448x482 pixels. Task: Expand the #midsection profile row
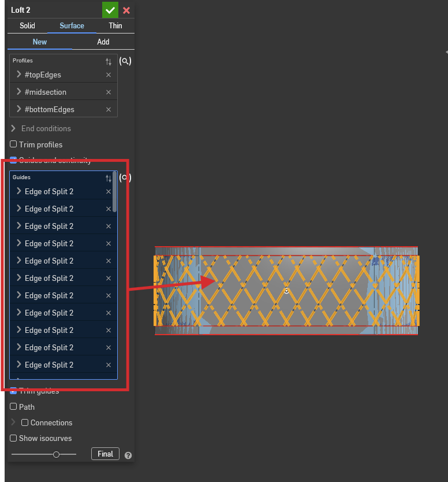pos(18,91)
